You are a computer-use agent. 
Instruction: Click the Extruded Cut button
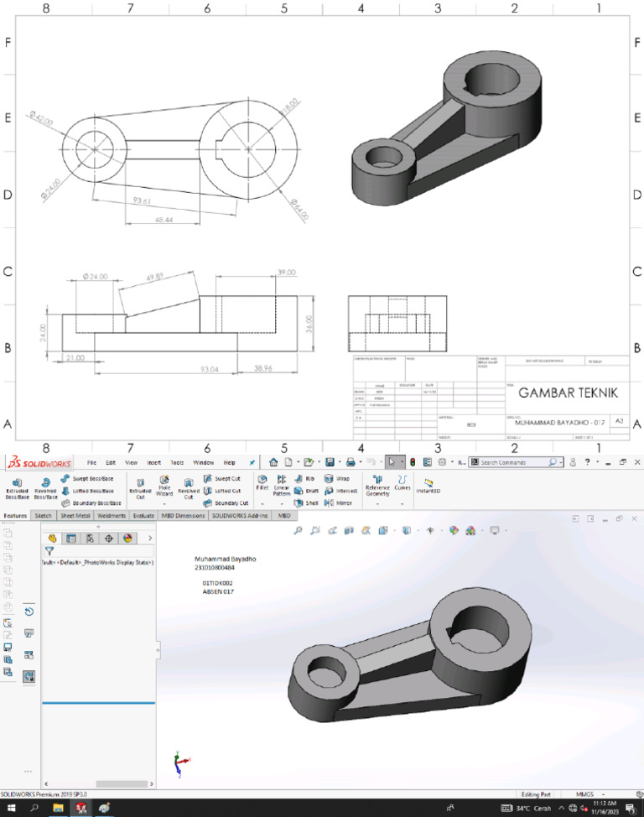(140, 489)
